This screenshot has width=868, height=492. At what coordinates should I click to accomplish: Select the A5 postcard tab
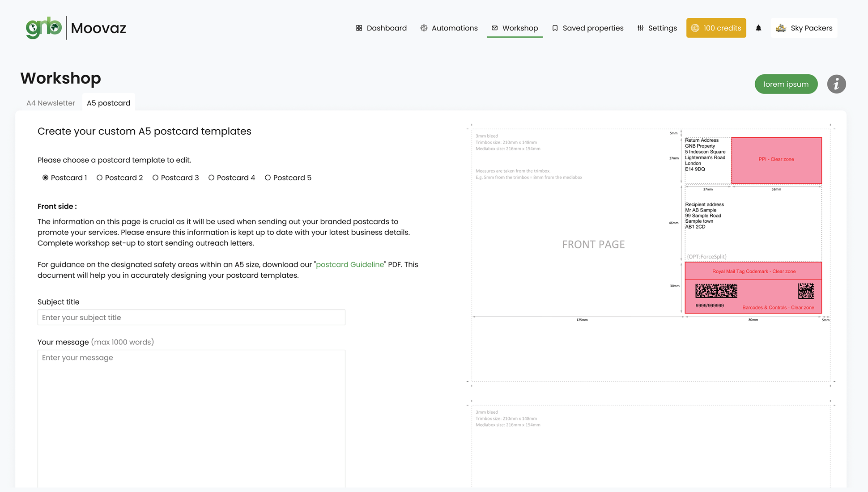pyautogui.click(x=108, y=103)
